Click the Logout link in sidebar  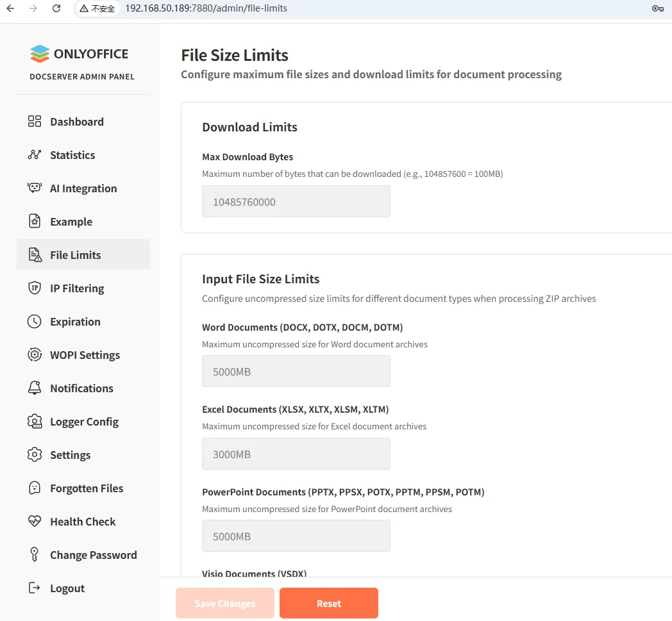coord(67,588)
